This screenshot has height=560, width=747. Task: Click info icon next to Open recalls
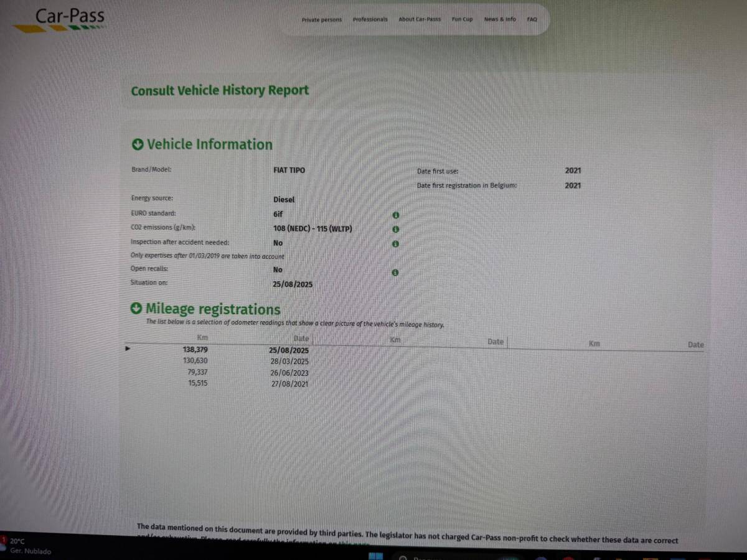(395, 273)
